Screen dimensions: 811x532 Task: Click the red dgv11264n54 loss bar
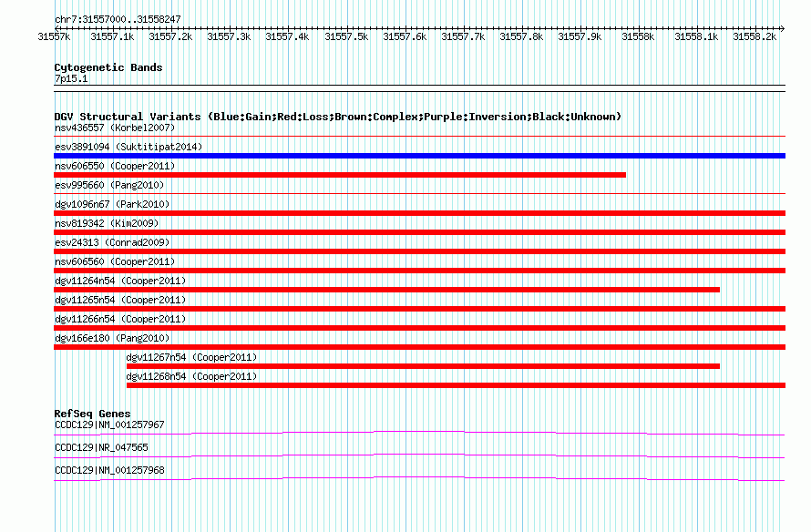(x=387, y=290)
